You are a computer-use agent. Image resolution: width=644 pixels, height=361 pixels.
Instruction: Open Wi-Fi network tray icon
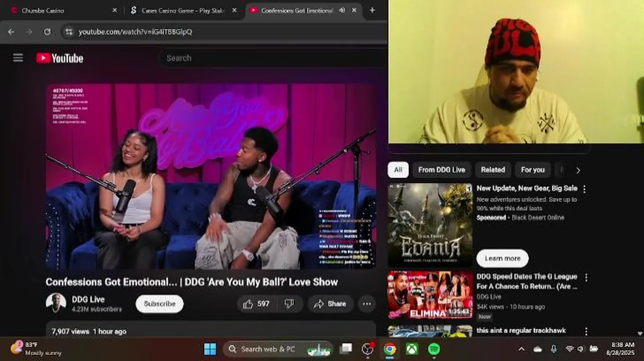[569, 349]
